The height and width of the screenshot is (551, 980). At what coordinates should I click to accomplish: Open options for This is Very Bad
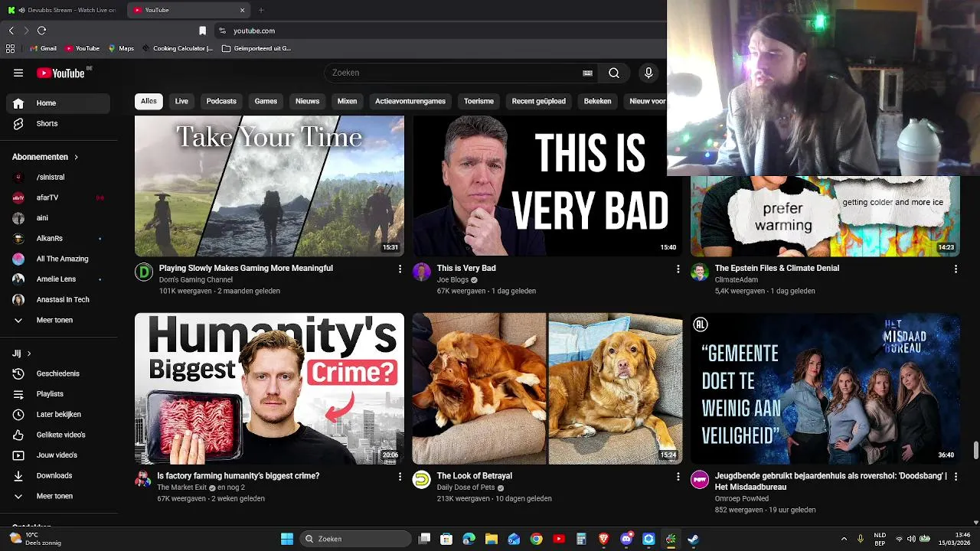(x=678, y=269)
